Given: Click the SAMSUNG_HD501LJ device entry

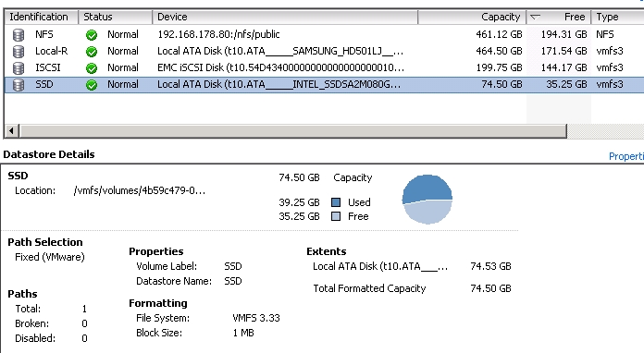Looking at the screenshot, I should click(x=280, y=51).
